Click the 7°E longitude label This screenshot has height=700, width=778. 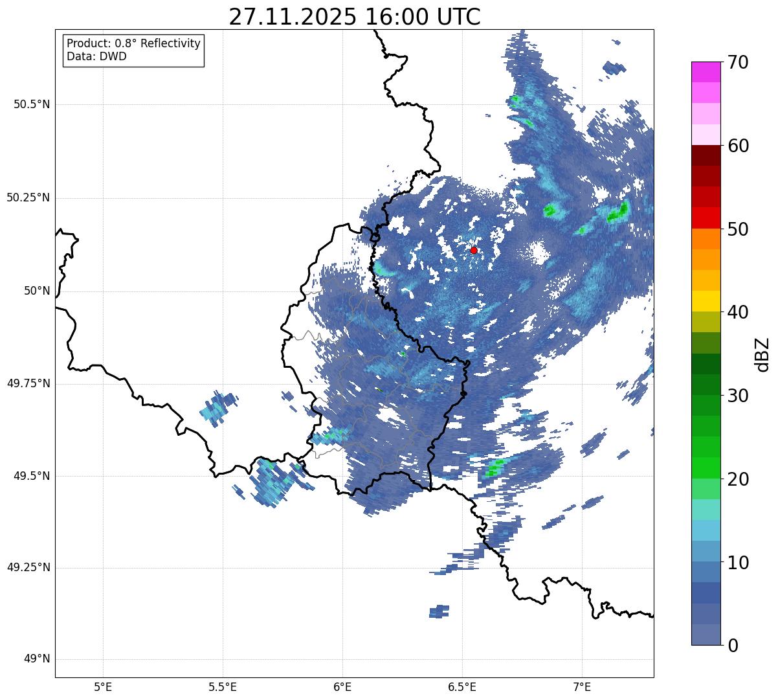(x=582, y=687)
